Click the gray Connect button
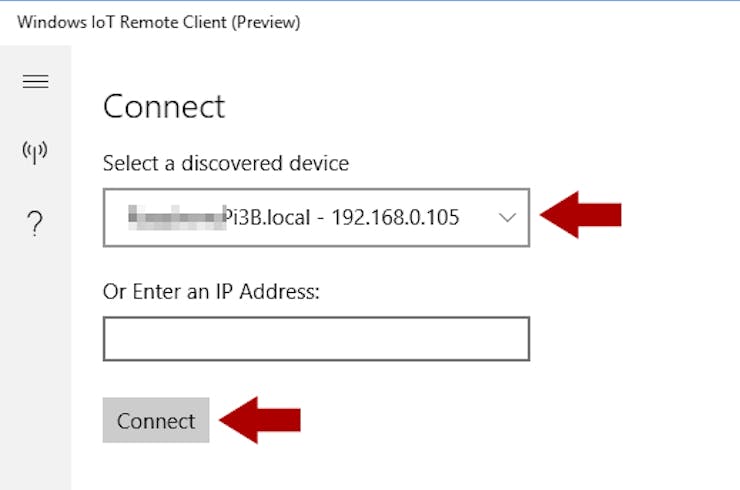The image size is (740, 490). point(156,420)
